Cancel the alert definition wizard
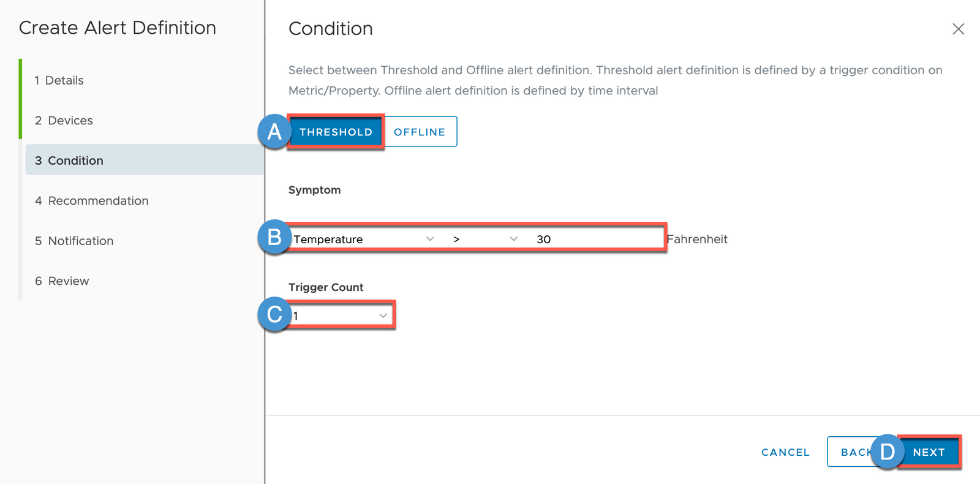The width and height of the screenshot is (980, 484). tap(785, 452)
